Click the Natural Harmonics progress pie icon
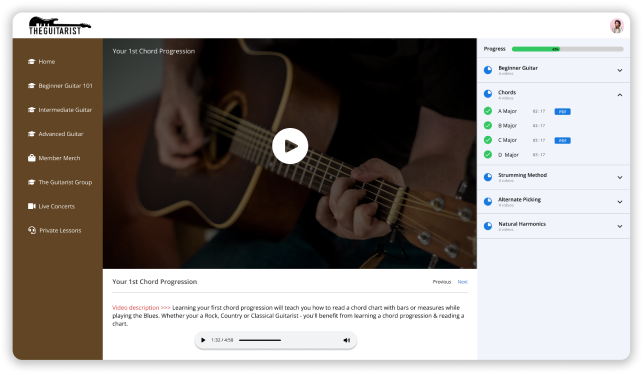The width and height of the screenshot is (643, 375). (488, 226)
